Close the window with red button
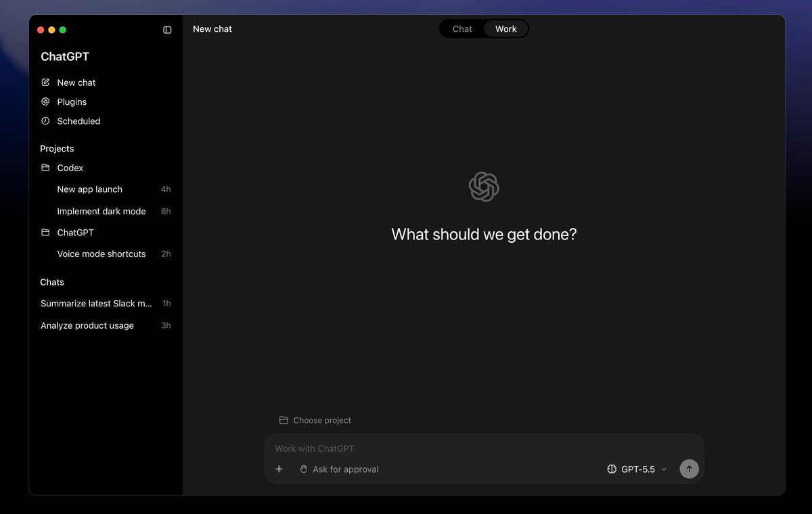This screenshot has height=514, width=812. click(41, 30)
